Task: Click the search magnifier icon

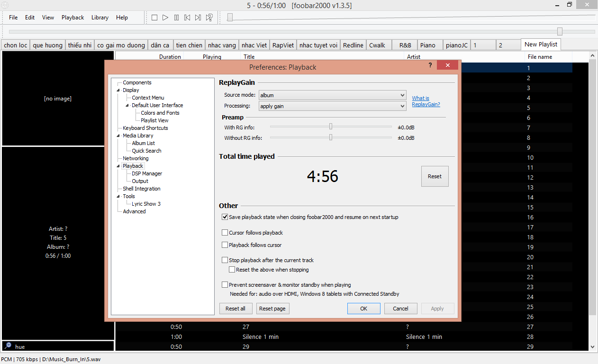Action: 8,346
